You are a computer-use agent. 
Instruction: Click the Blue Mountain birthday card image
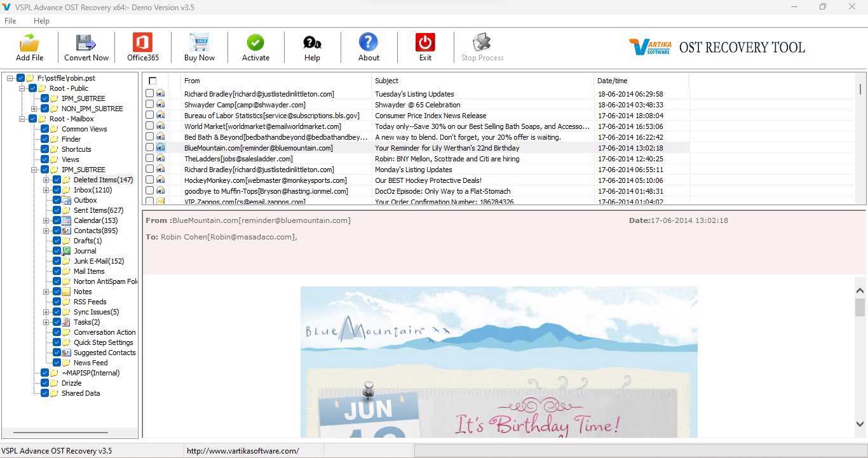[499, 362]
